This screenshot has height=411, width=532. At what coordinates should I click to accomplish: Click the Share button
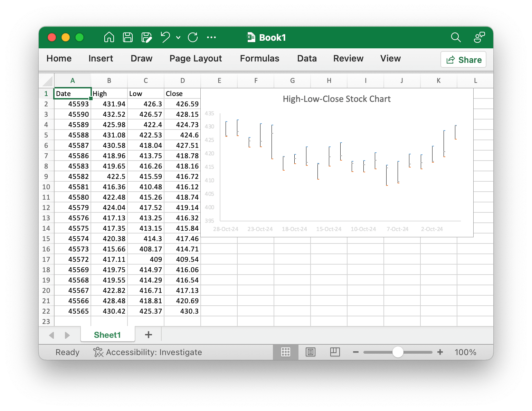tap(463, 60)
